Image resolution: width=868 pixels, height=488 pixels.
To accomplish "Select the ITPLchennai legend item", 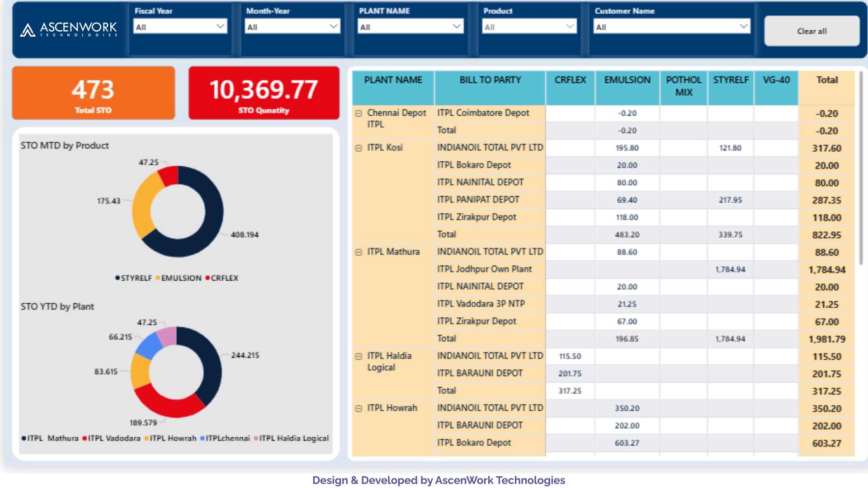I will 227,438.
